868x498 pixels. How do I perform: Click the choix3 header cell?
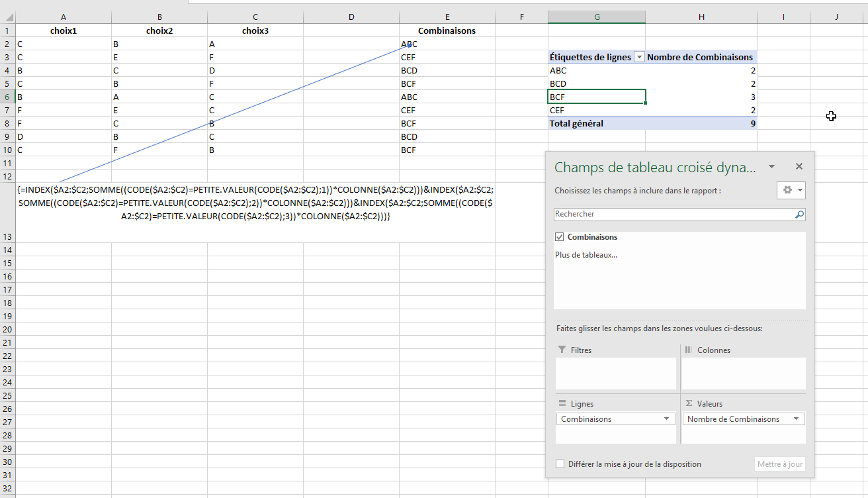click(255, 30)
